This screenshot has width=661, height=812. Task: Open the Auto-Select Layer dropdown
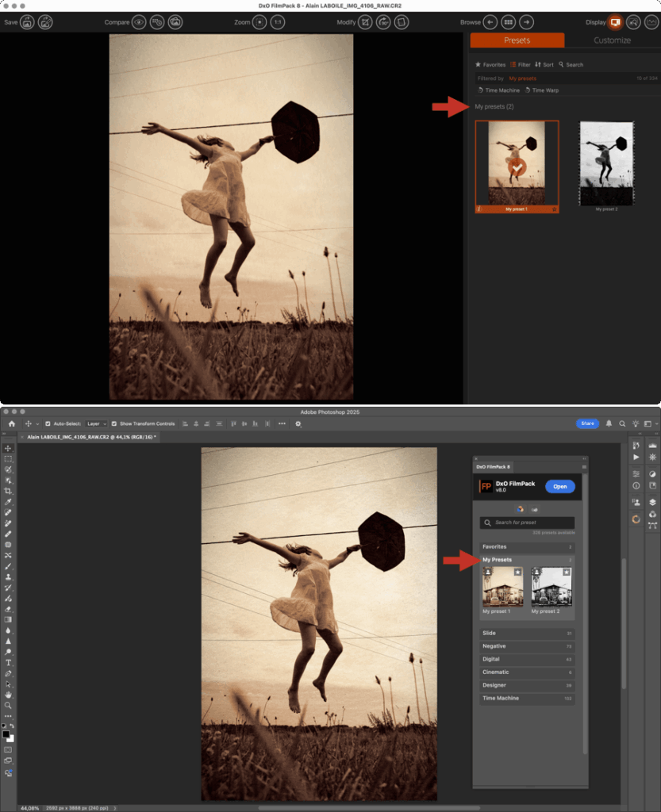[97, 424]
